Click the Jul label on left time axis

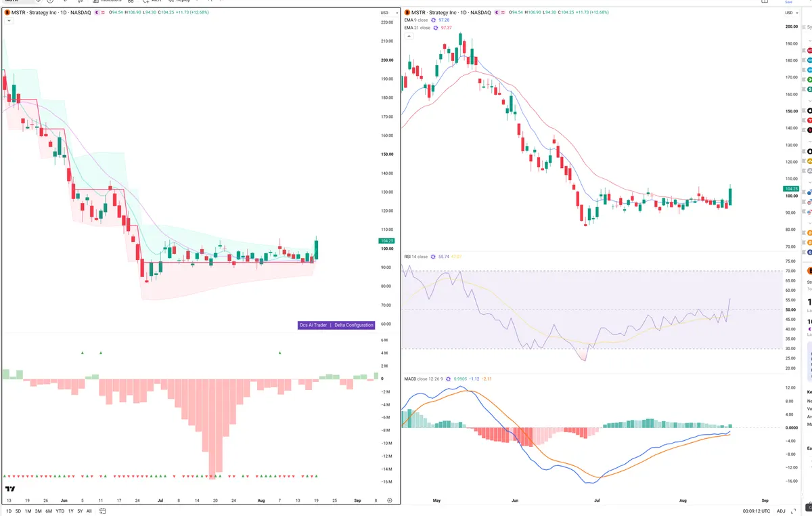[x=160, y=500]
